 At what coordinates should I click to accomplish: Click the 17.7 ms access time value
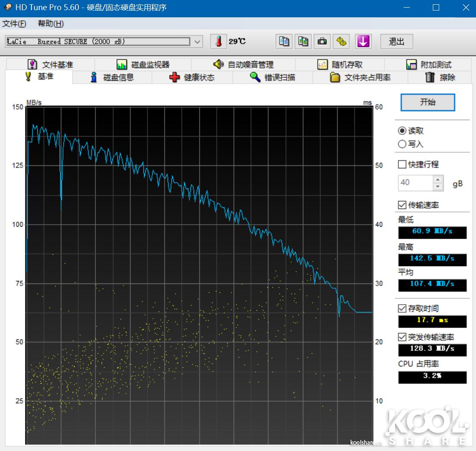[x=432, y=321]
